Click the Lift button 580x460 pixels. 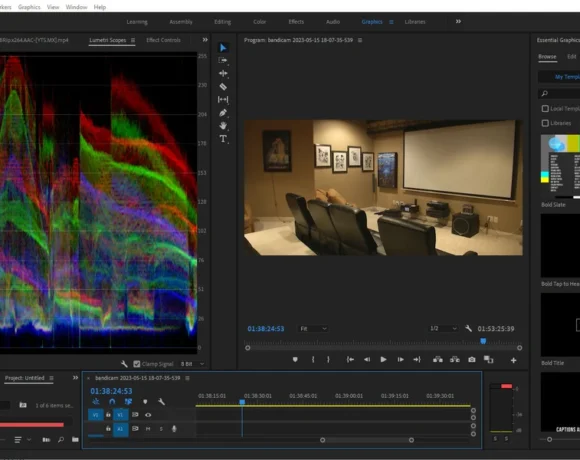(x=438, y=359)
